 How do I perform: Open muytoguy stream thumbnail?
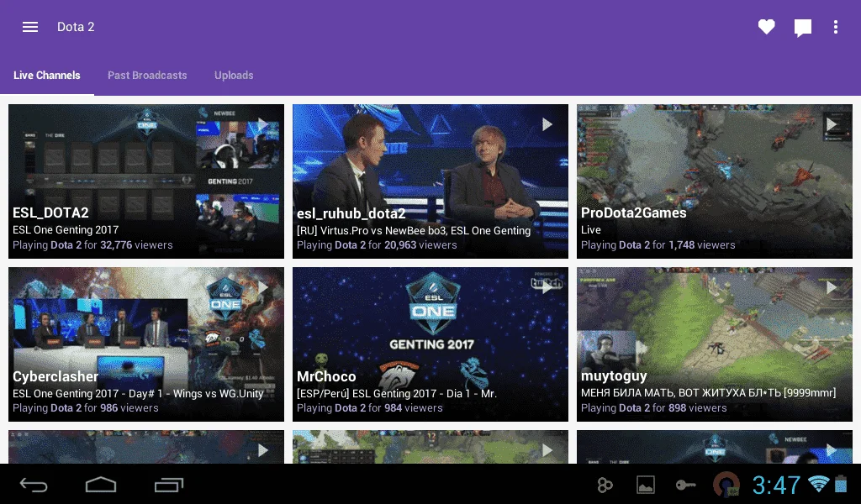(x=715, y=344)
